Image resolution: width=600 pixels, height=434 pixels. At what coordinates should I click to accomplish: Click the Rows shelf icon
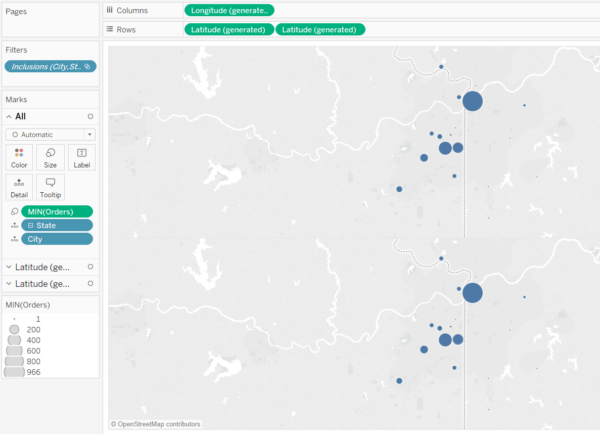pos(110,29)
